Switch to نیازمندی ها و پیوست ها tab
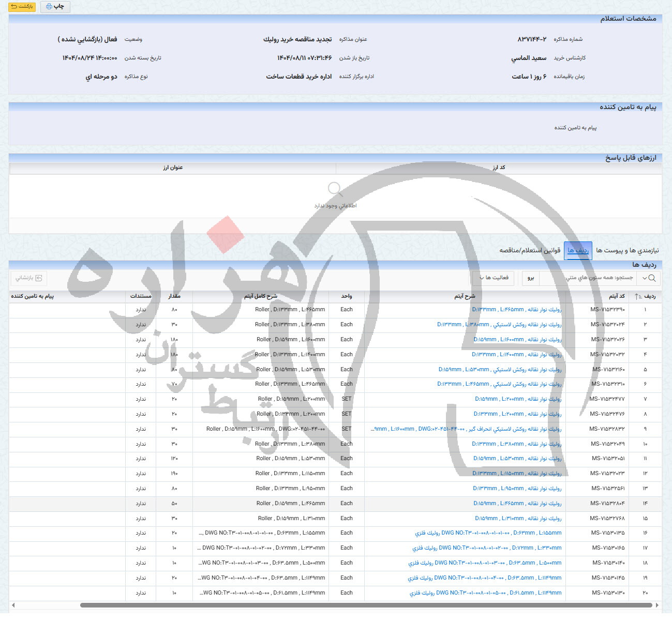Viewport: 672px width, 638px height. [x=627, y=251]
